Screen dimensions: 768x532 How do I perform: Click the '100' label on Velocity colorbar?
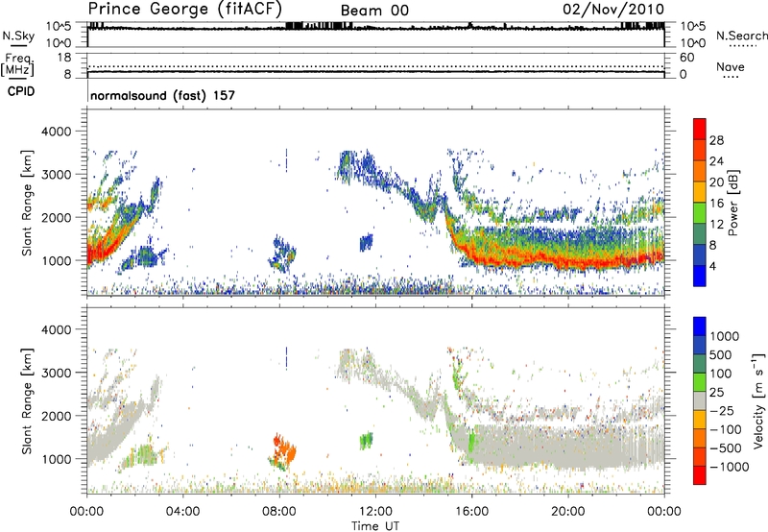(722, 374)
